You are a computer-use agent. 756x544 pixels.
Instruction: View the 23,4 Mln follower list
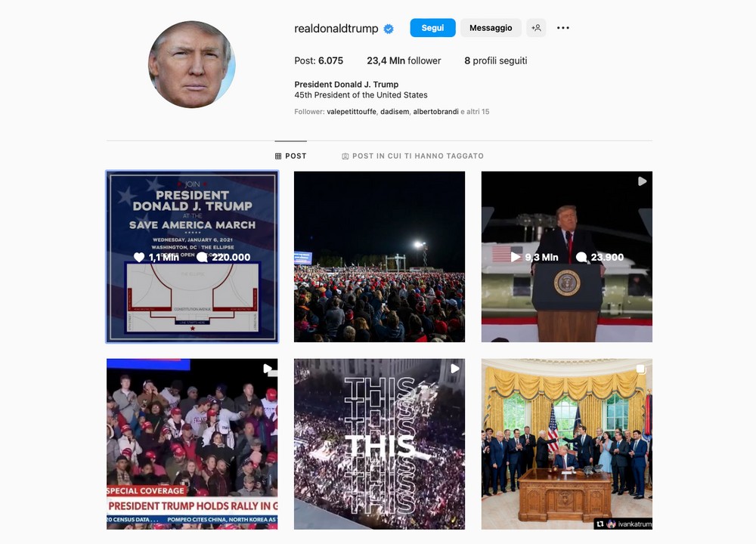[x=404, y=60]
